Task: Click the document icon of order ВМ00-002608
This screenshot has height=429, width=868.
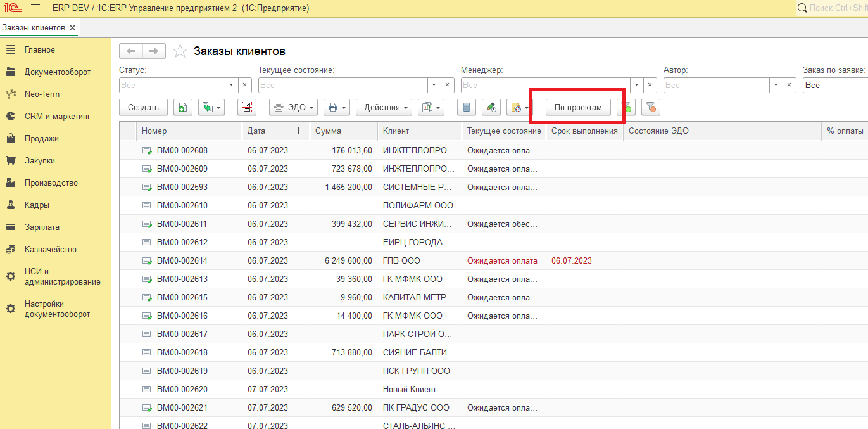Action: point(147,151)
